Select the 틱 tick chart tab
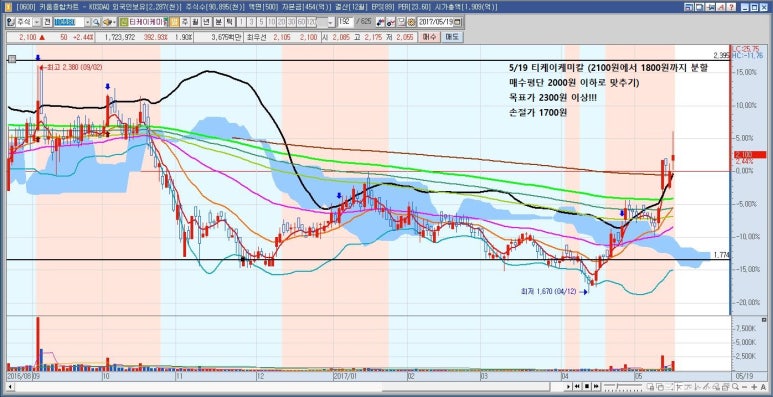 (228, 23)
